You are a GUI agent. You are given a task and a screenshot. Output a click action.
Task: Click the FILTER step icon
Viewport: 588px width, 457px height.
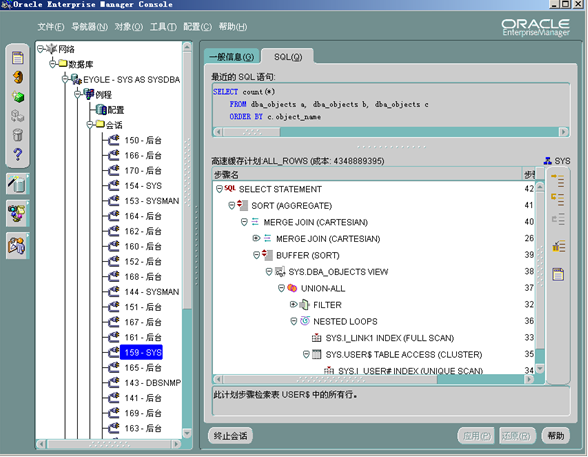coord(305,304)
